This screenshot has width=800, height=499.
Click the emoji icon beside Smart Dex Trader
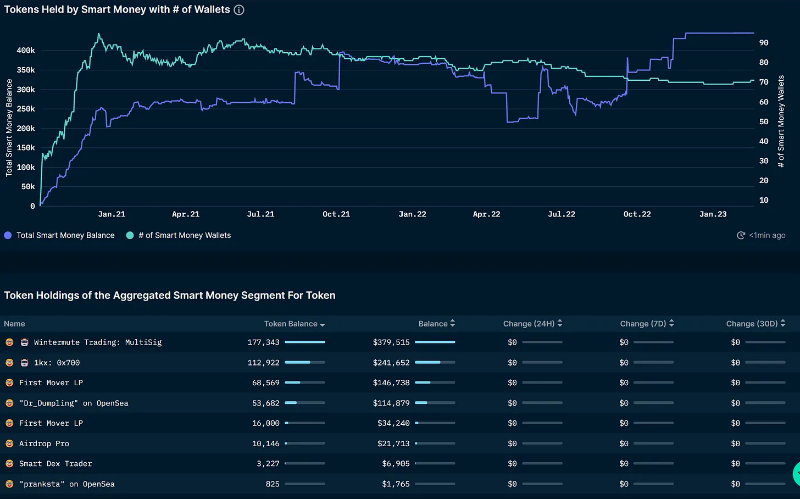pyautogui.click(x=9, y=464)
